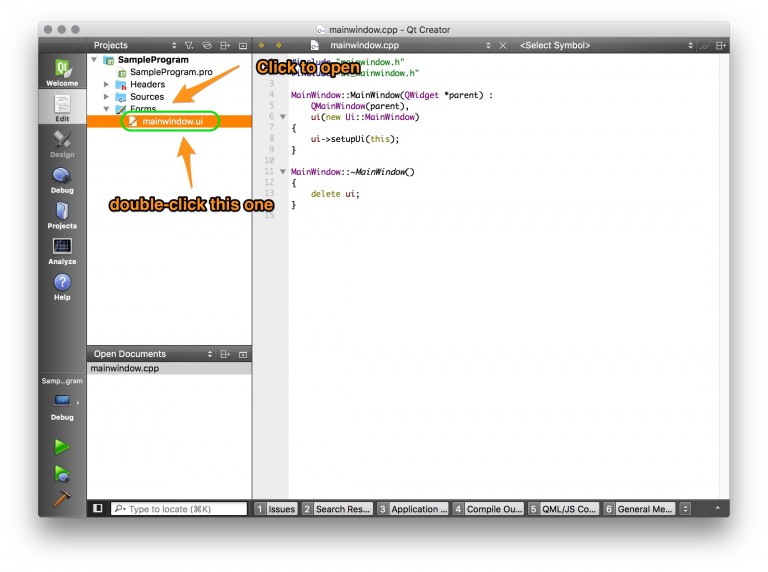
Task: Close the mainwindow.cpp editor document
Action: (x=503, y=46)
